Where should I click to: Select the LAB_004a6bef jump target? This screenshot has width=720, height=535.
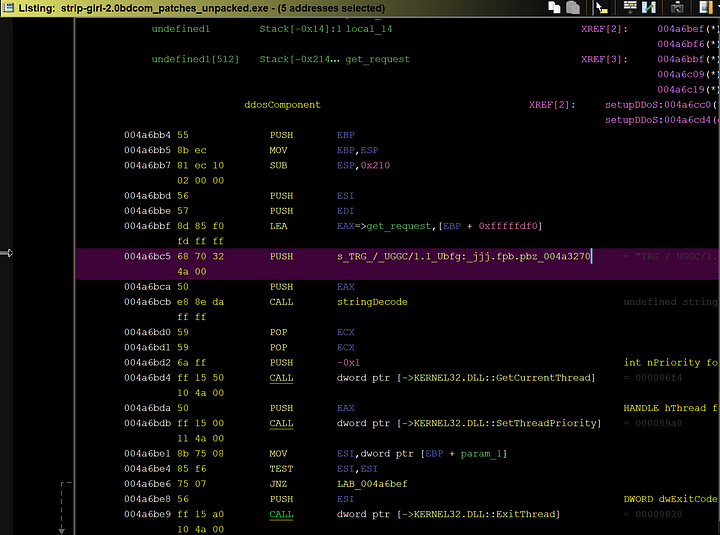[372, 484]
